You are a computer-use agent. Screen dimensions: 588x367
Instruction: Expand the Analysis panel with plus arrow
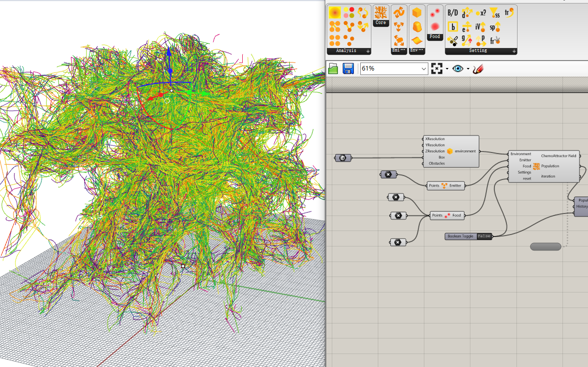click(x=368, y=51)
